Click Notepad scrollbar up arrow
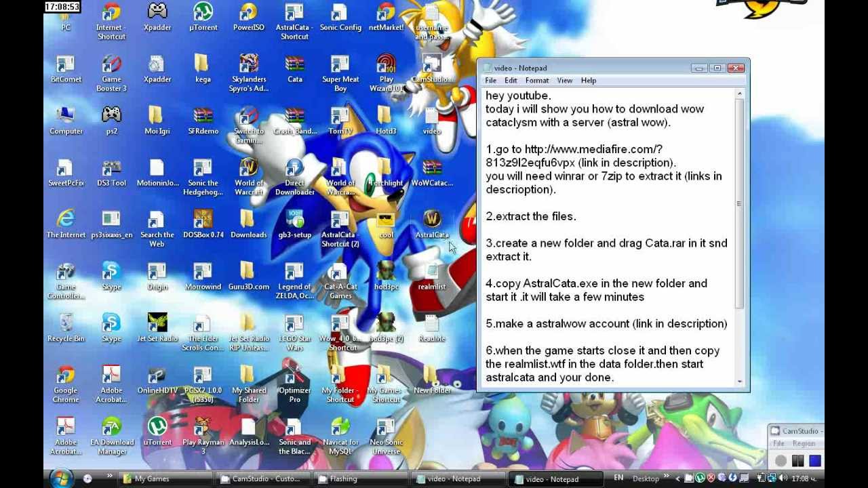 pyautogui.click(x=739, y=94)
